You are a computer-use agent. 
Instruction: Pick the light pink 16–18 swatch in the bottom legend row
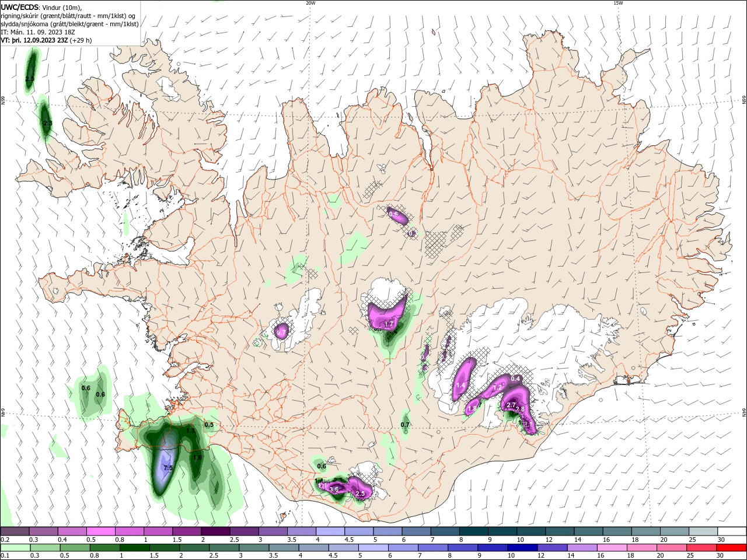[612, 548]
